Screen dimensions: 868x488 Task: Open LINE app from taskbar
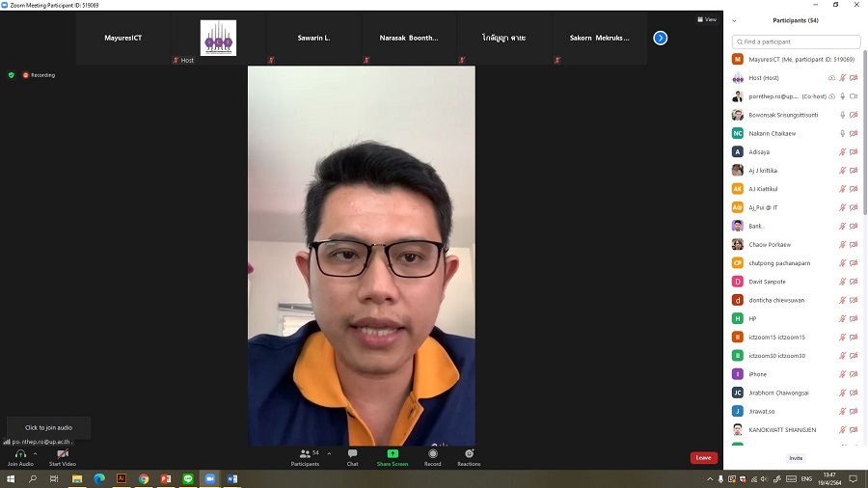[x=188, y=478]
